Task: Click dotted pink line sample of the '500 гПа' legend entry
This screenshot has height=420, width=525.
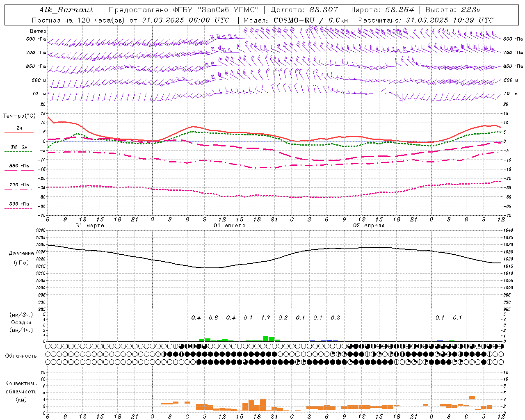Action: (18, 208)
